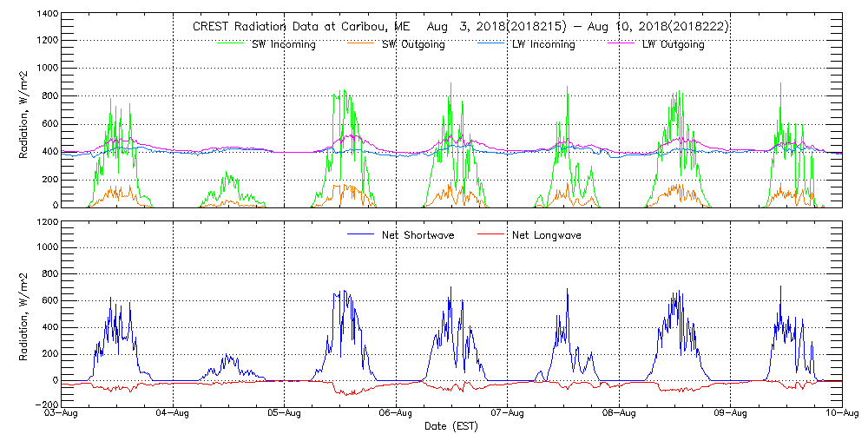Click the "CREST Radiation Data at Caribou, ME" title
This screenshot has height=434, width=868.
[x=293, y=27]
